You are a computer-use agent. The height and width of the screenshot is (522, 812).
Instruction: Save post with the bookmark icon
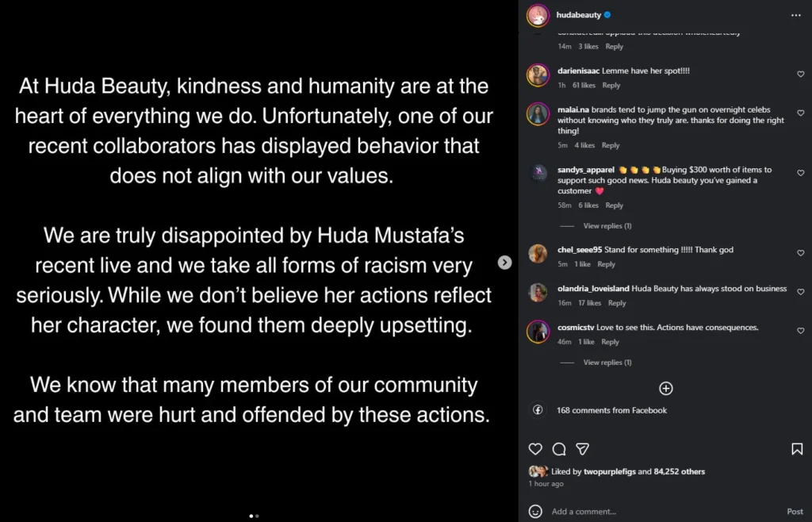[797, 449]
